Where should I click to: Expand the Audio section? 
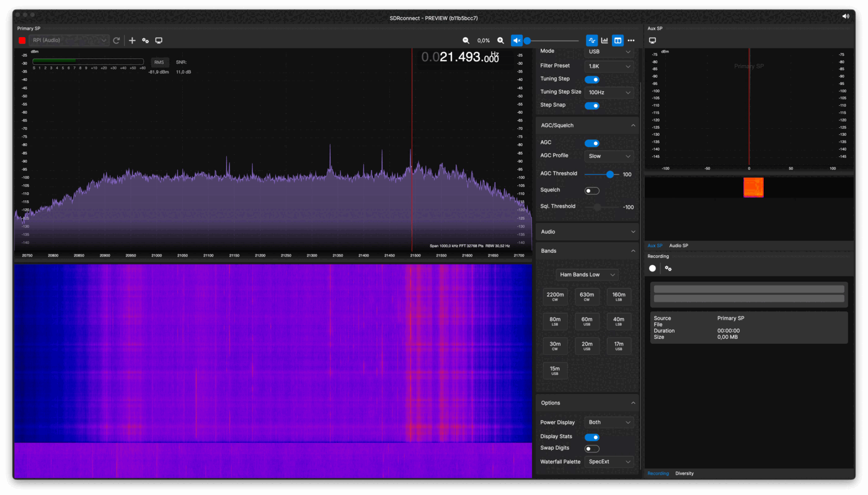coord(587,232)
